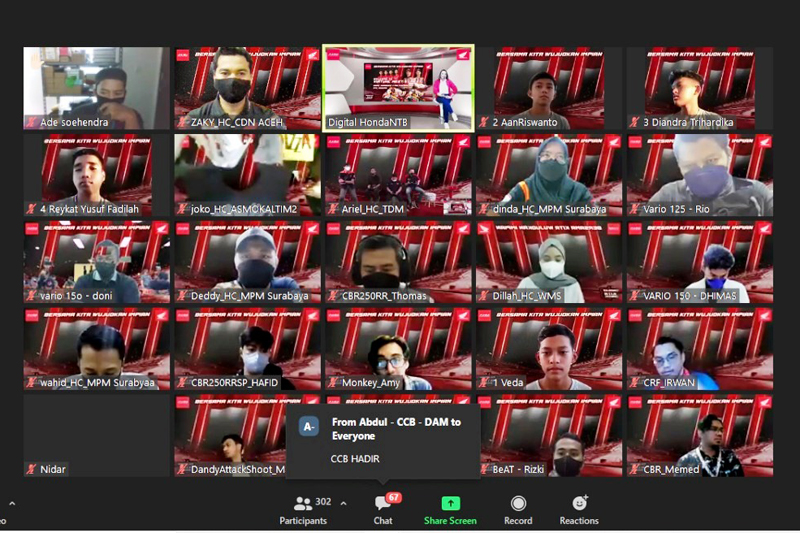800x533 pixels.
Task: Click the muted mic icon beside CBR250RR_Thomas
Action: pyautogui.click(x=333, y=295)
